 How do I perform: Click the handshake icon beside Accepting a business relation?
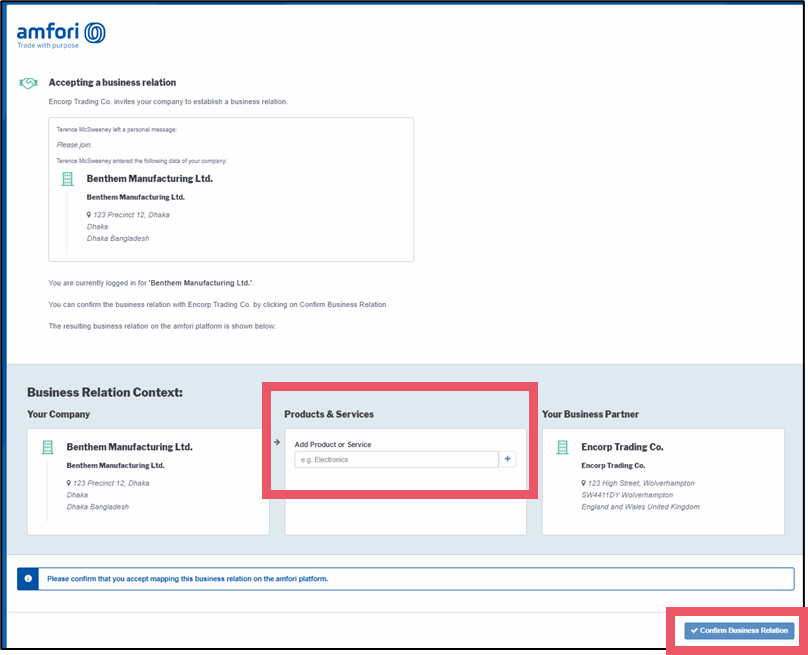click(29, 83)
